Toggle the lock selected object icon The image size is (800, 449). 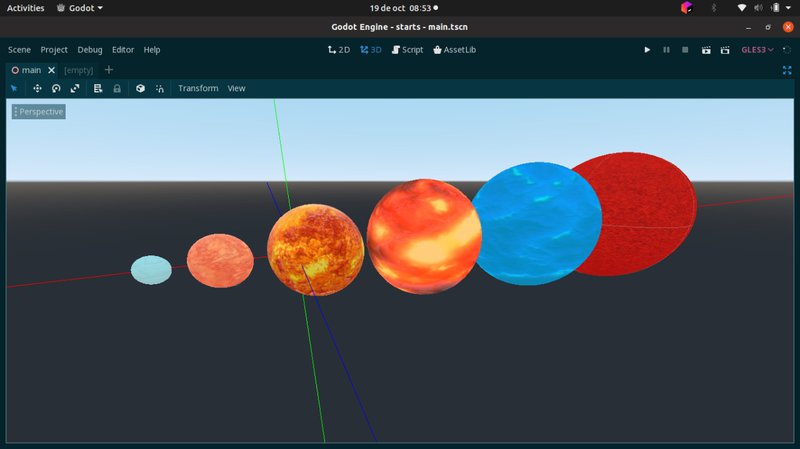click(x=117, y=88)
